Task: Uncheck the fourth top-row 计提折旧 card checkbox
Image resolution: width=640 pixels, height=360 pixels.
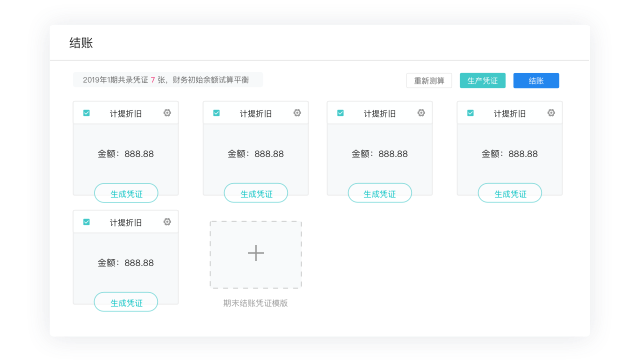Action: 470,113
